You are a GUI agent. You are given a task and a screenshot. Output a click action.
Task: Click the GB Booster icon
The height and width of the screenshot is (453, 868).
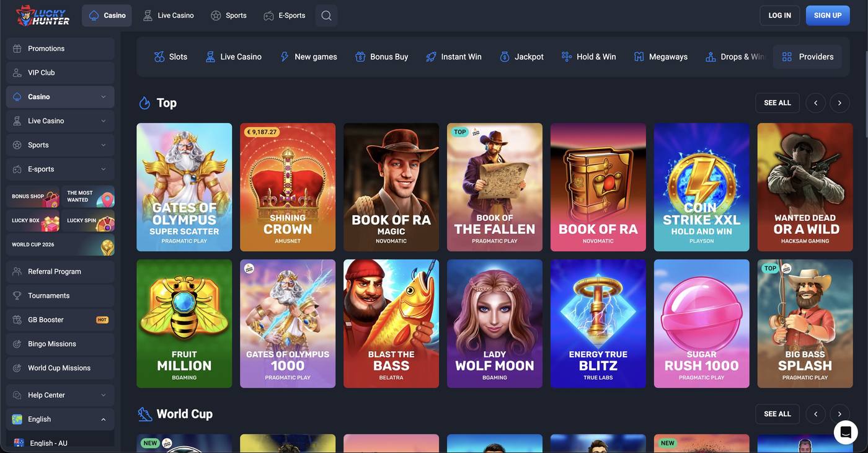(17, 320)
